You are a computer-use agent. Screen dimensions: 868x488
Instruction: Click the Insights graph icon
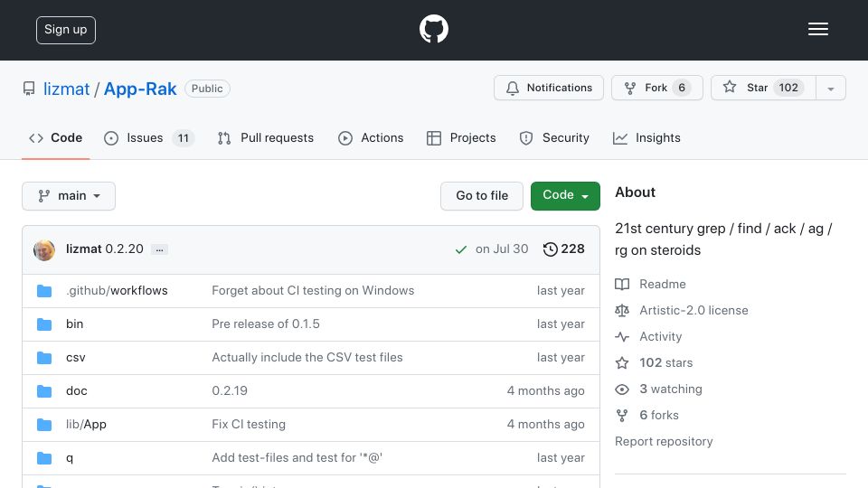pos(620,138)
